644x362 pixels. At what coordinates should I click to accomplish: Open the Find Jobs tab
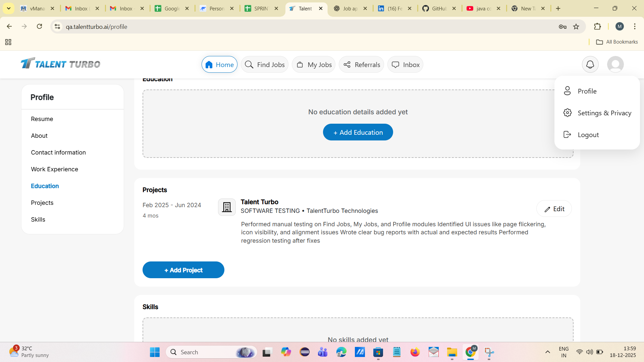[265, 64]
